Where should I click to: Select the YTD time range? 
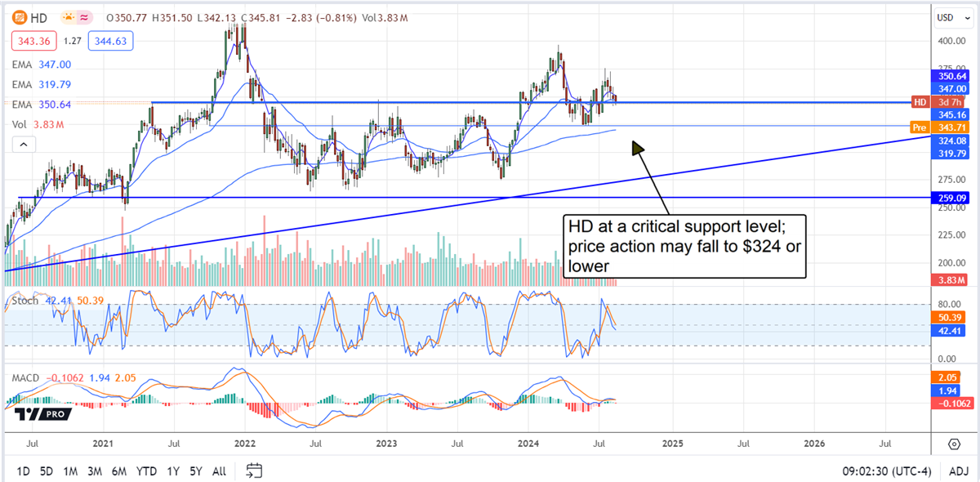[x=146, y=471]
